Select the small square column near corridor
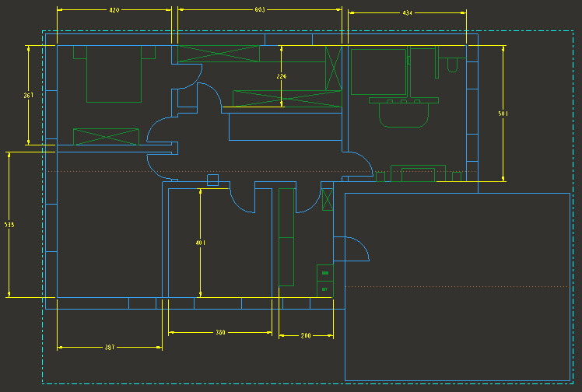 (x=212, y=180)
